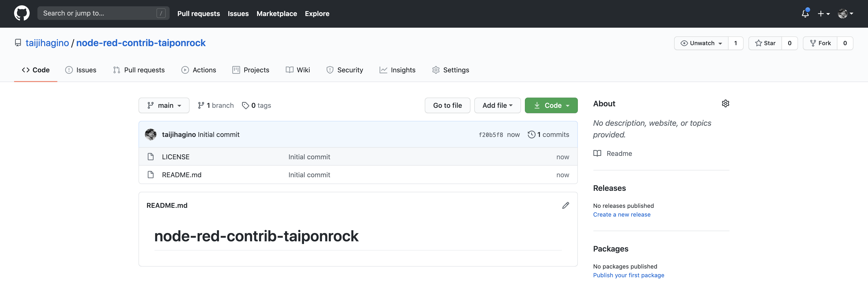This screenshot has height=286, width=868.
Task: Click taijihagino avatar in commit row
Action: [151, 135]
